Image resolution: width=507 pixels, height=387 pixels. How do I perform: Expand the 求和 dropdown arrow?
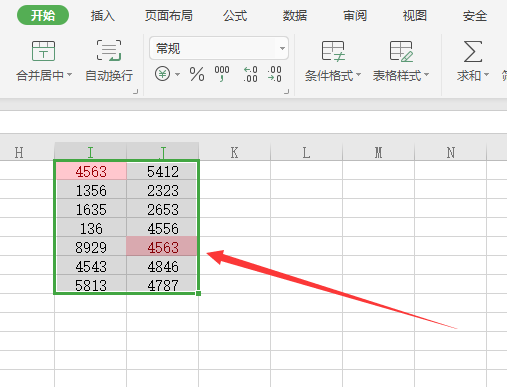(486, 75)
